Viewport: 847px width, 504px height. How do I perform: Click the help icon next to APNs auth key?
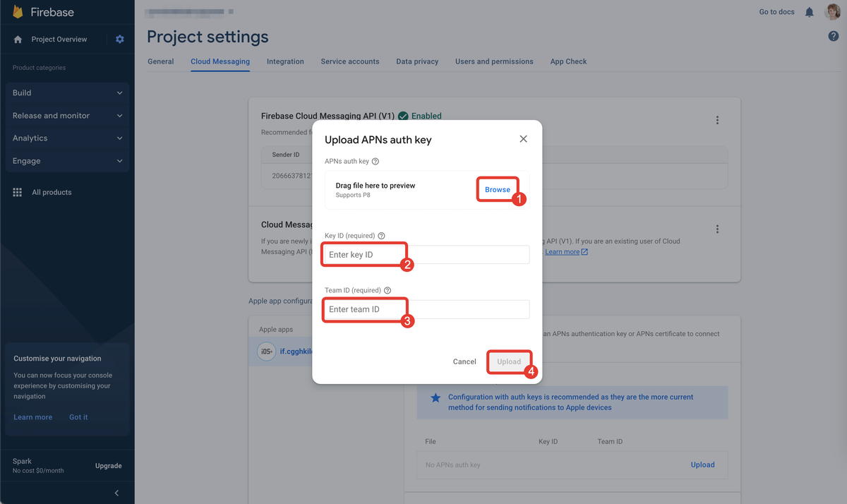(376, 162)
